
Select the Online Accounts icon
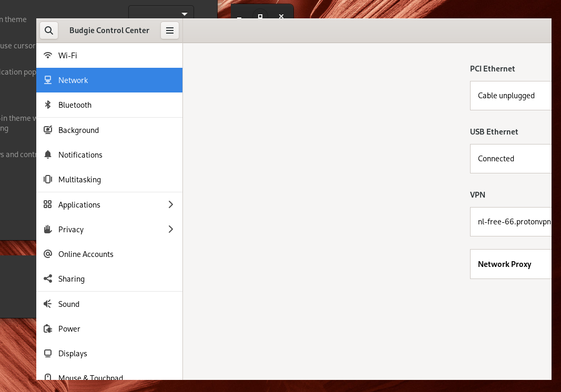click(48, 254)
